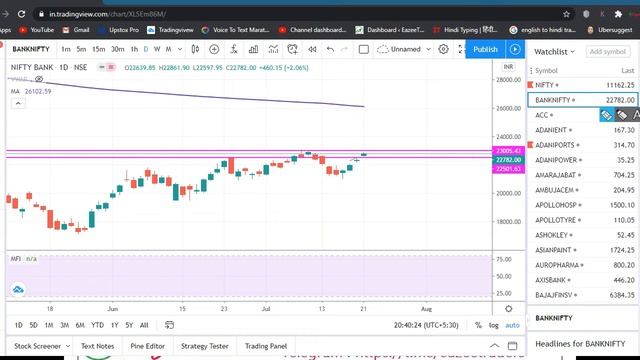Click the Publish button

[485, 49]
